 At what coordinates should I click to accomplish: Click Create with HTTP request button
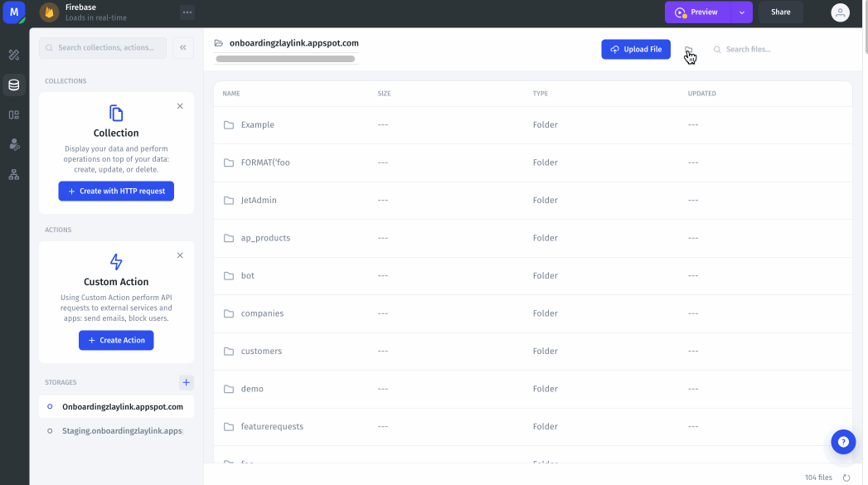click(x=116, y=191)
